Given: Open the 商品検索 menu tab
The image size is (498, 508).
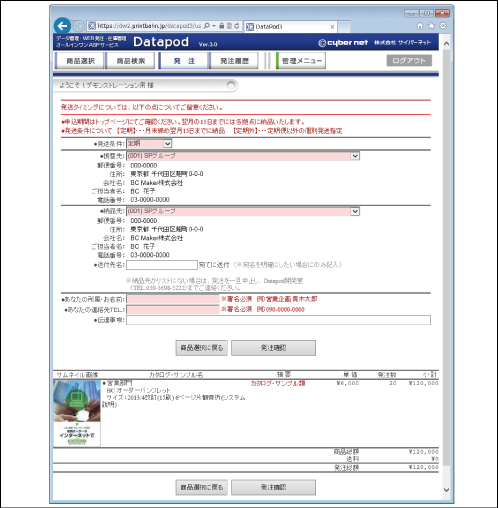Looking at the screenshot, I should [x=130, y=61].
